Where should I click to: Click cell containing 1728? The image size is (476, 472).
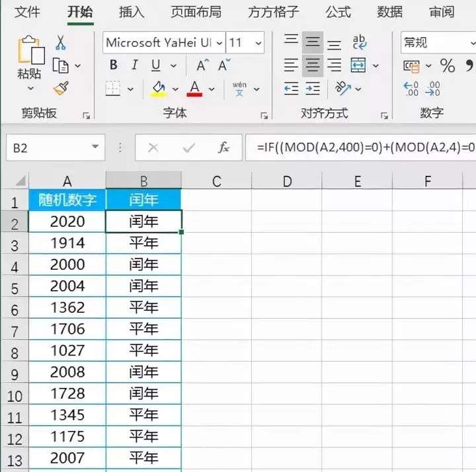click(x=67, y=393)
